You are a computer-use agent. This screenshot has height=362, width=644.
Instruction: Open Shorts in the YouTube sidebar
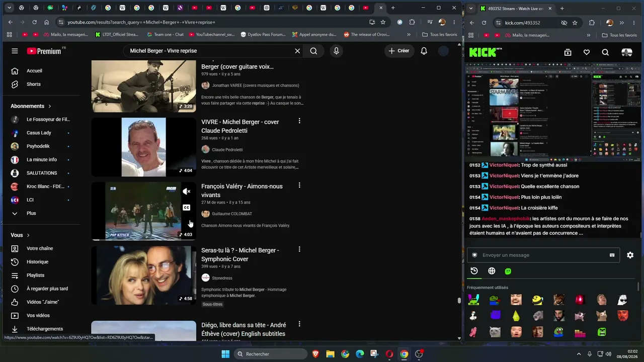click(x=41, y=84)
